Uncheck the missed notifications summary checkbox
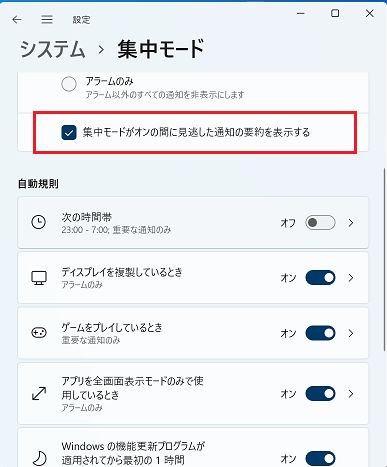Viewport: 387px width, 467px height. coord(69,132)
